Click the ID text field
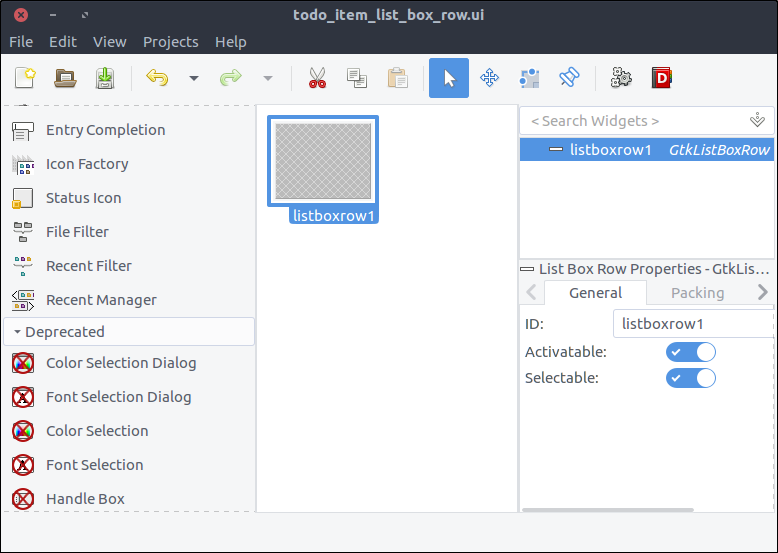 pos(692,324)
